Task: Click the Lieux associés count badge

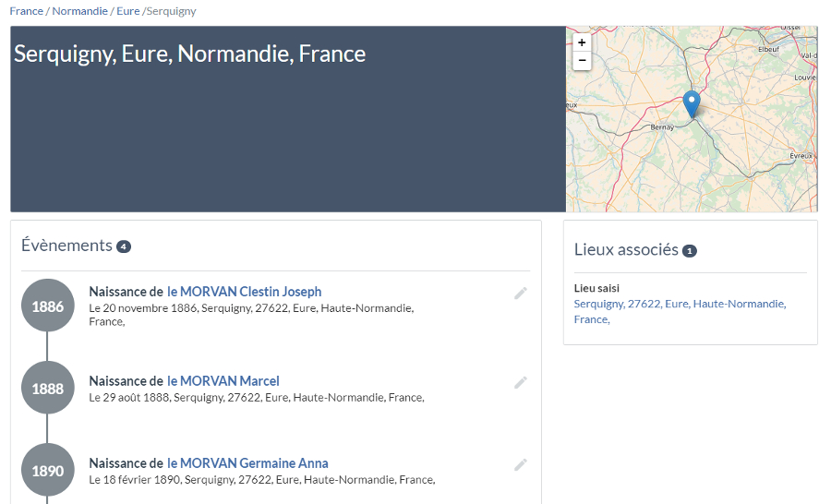Action: tap(690, 251)
